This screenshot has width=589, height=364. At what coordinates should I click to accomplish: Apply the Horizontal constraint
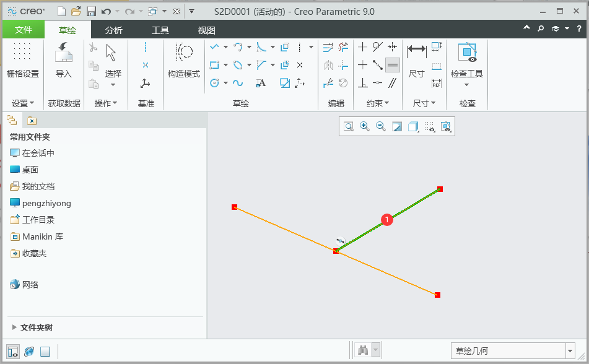coord(362,65)
